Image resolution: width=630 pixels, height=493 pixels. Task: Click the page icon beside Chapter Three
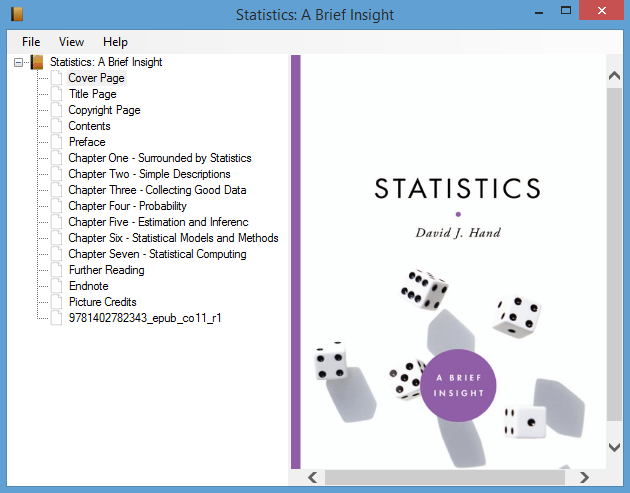point(56,190)
